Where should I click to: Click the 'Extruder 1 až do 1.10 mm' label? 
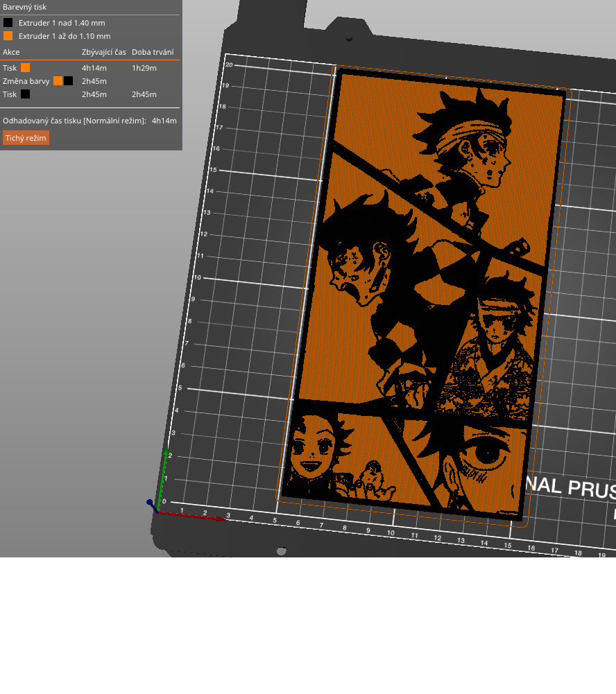pos(65,36)
